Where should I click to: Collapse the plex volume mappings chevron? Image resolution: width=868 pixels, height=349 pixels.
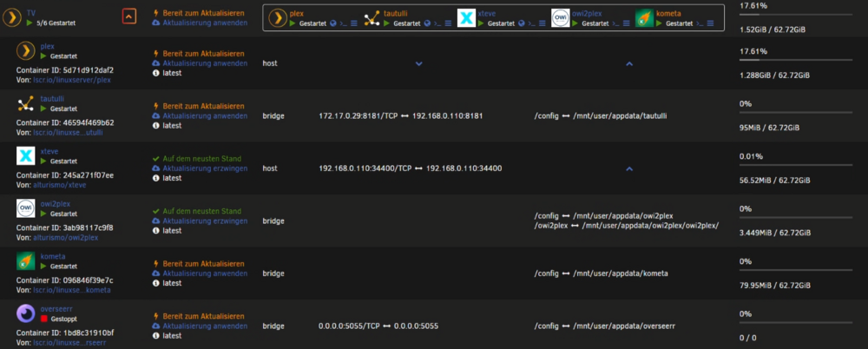click(628, 63)
